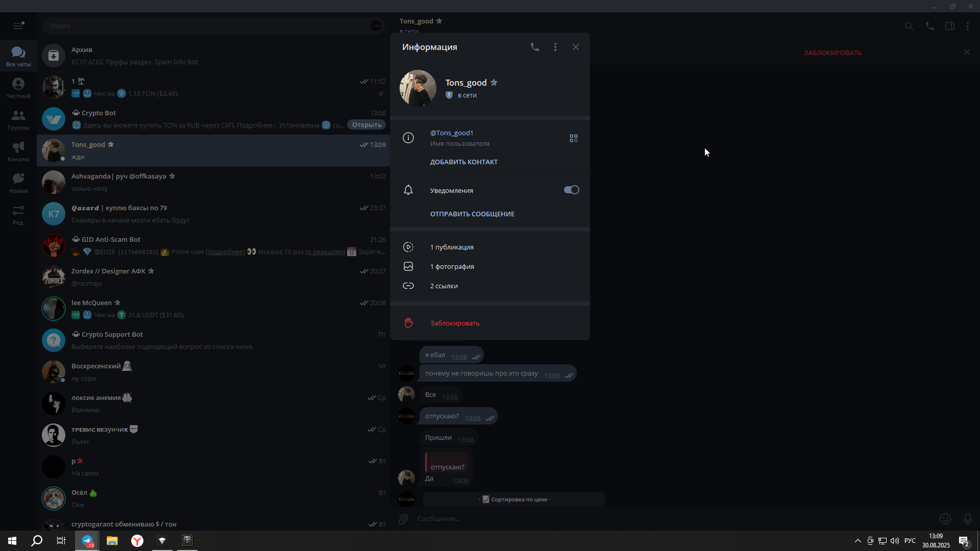980x551 pixels.
Task: Open chat header three-dot menu
Action: [968, 26]
